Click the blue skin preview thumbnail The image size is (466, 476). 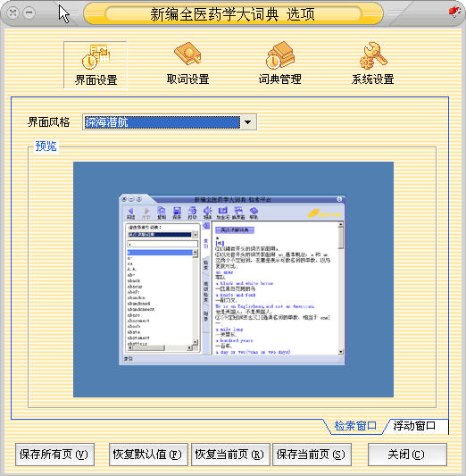point(233,280)
